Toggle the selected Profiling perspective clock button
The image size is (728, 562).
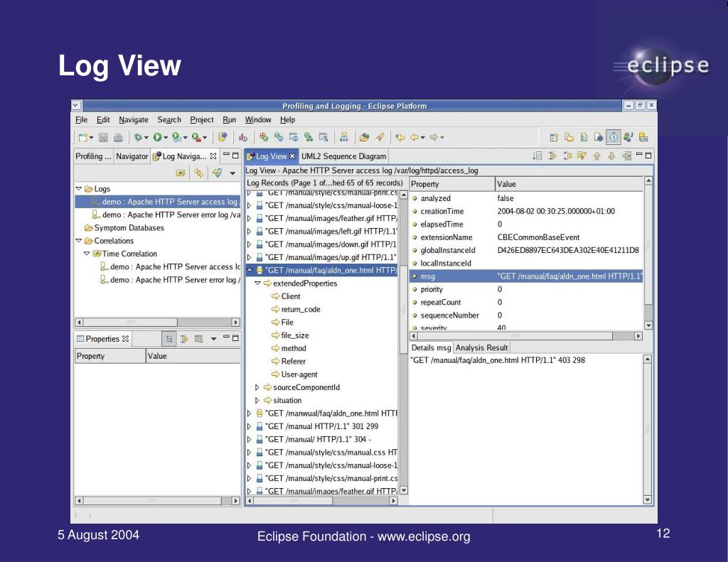click(x=614, y=137)
